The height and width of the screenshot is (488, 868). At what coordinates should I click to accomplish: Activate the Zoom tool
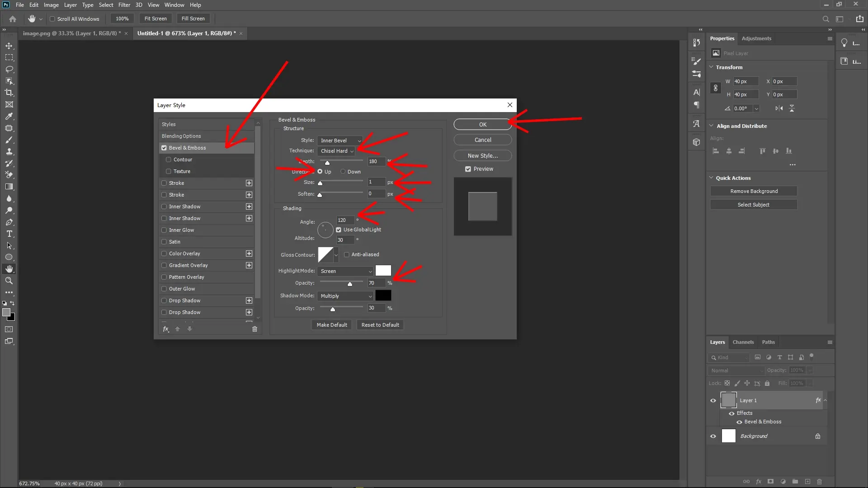(x=9, y=281)
